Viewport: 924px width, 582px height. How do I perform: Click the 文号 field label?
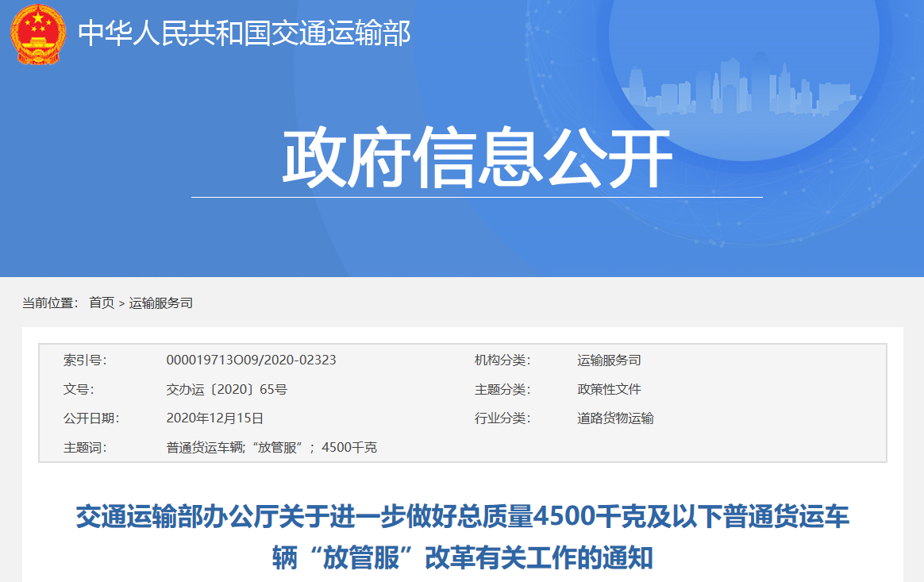coord(78,389)
